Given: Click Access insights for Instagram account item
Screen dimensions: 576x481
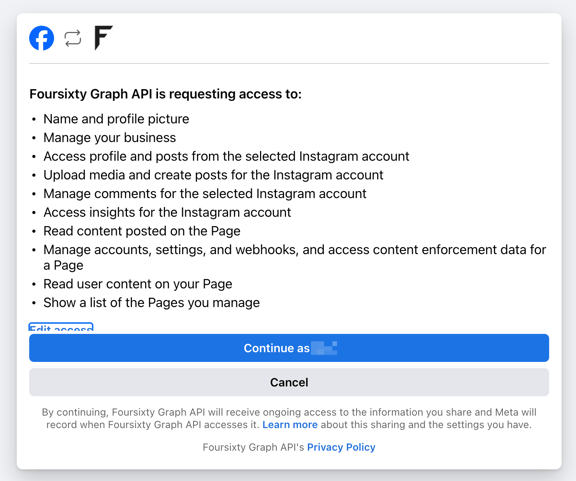Looking at the screenshot, I should pyautogui.click(x=167, y=212).
